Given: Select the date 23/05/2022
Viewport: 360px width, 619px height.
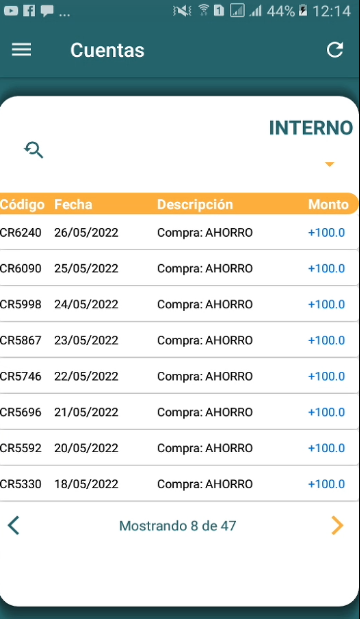Looking at the screenshot, I should 86,341.
